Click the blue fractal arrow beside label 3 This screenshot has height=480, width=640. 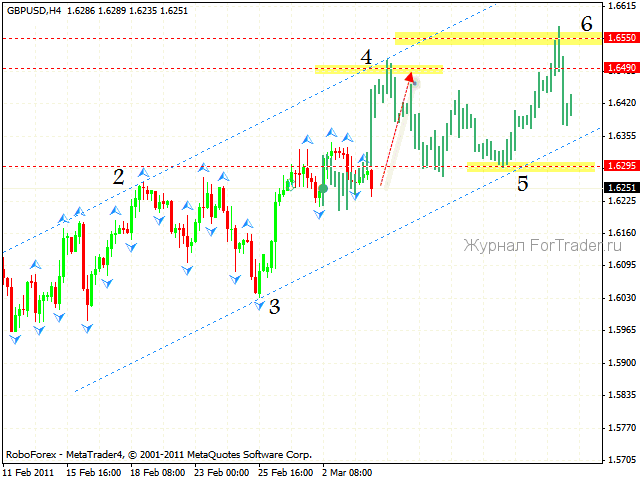(x=259, y=304)
